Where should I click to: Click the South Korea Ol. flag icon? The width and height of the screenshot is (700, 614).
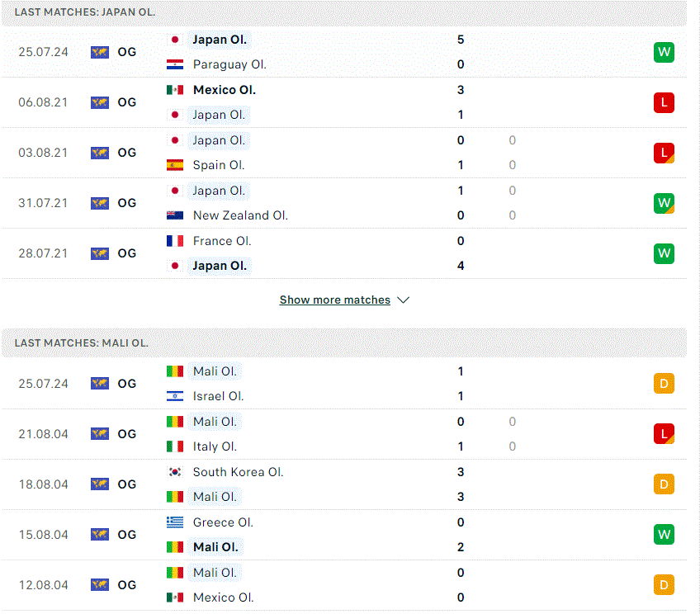click(174, 472)
